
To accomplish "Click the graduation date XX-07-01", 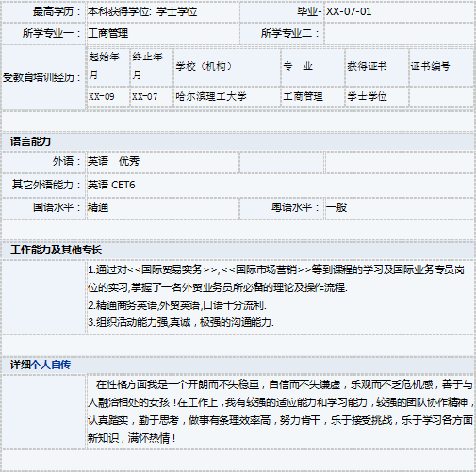I will (x=349, y=11).
